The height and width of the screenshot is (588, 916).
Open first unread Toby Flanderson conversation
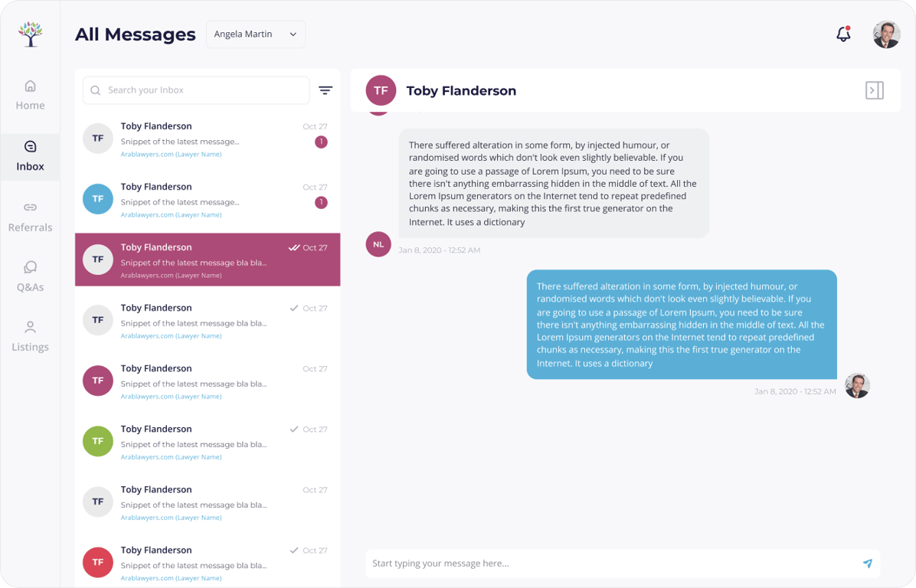pyautogui.click(x=208, y=139)
